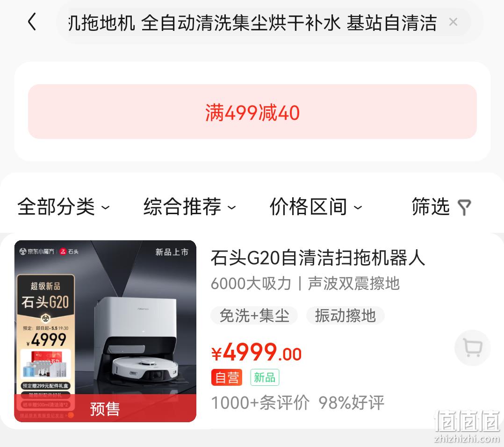This screenshot has width=504, height=447.
Task: Clear the search text with the X icon
Action: coord(453,22)
